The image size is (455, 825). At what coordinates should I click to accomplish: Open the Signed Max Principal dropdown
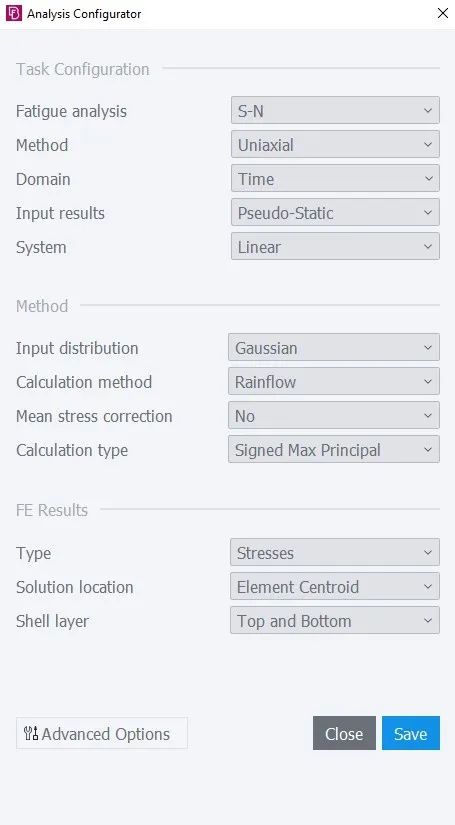click(x=334, y=449)
